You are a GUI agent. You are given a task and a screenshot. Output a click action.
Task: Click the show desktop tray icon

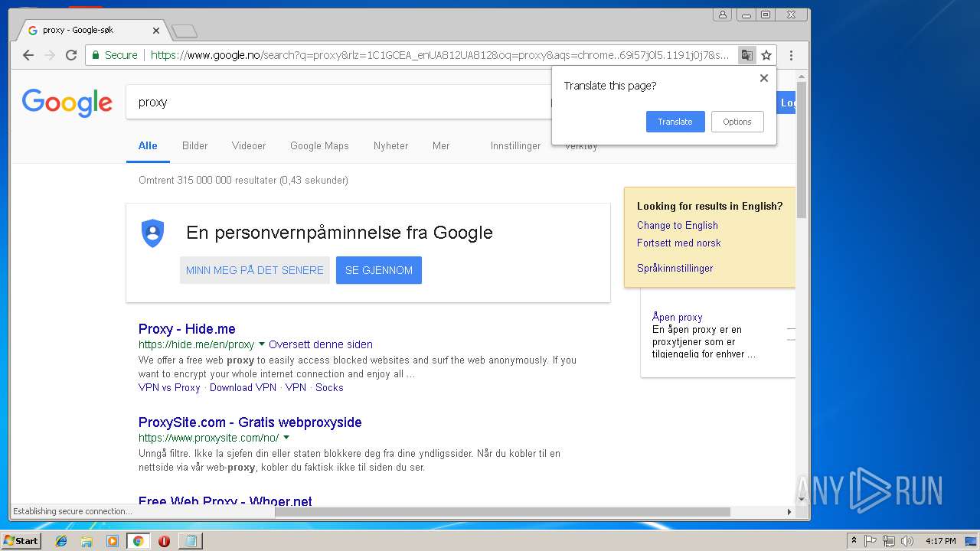pyautogui.click(x=972, y=541)
